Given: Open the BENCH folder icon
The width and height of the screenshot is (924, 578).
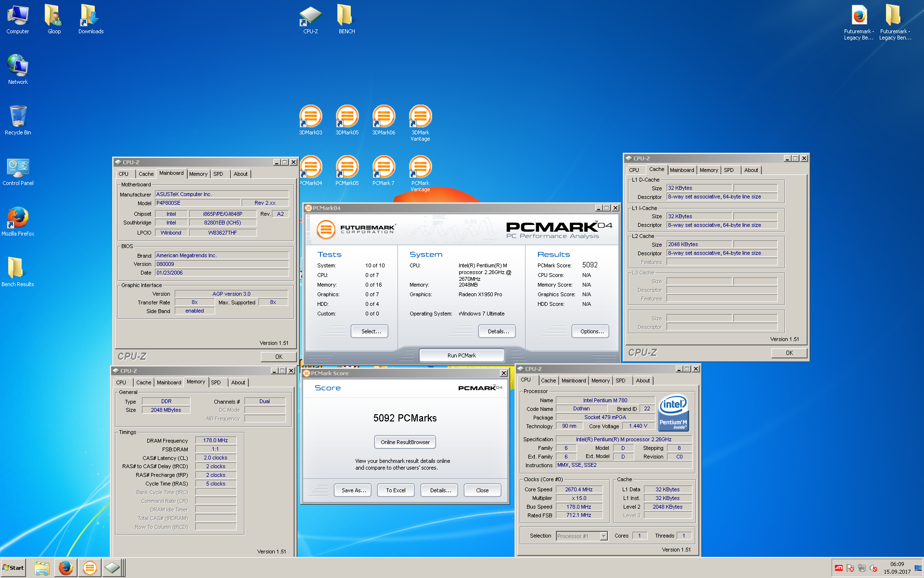Looking at the screenshot, I should [346, 19].
